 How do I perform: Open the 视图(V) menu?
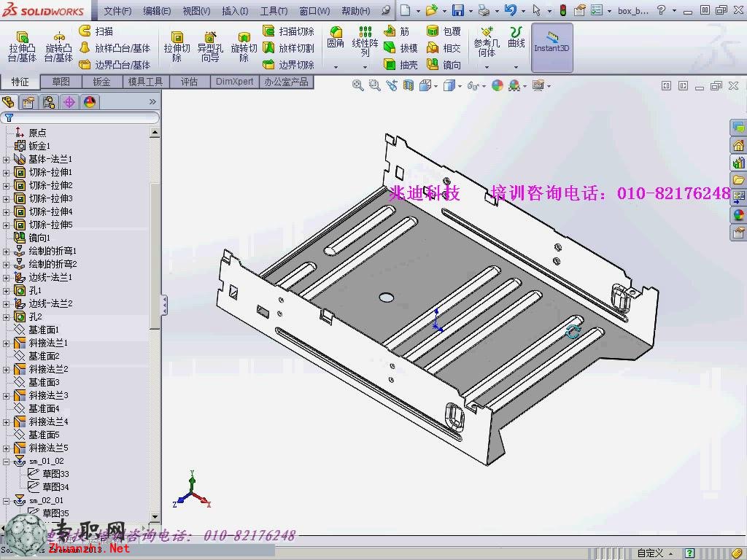click(x=196, y=10)
